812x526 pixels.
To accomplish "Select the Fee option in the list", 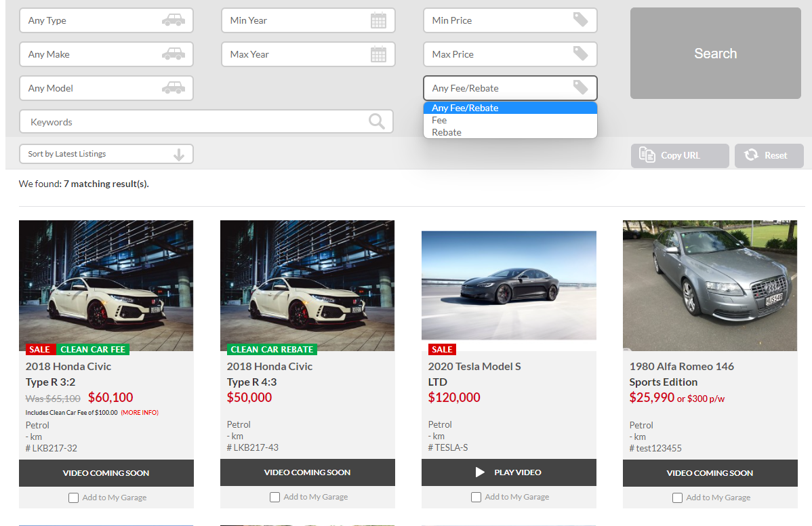I will [510, 120].
